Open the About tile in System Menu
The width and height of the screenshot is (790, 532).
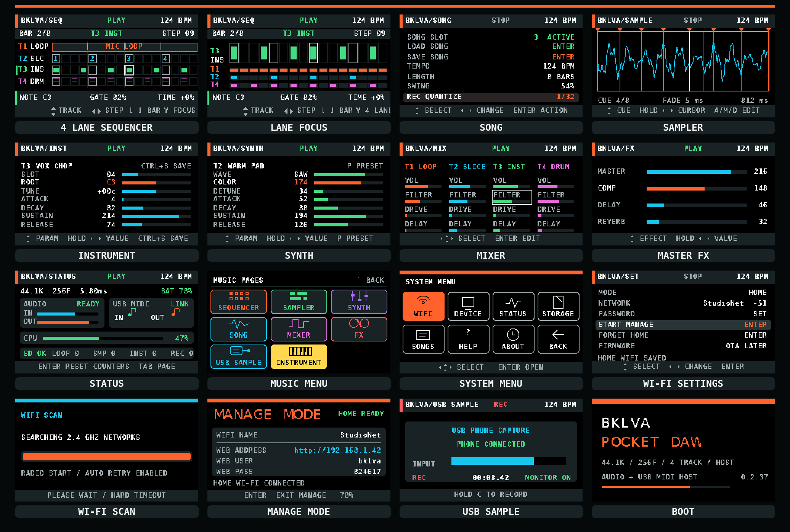(x=513, y=339)
